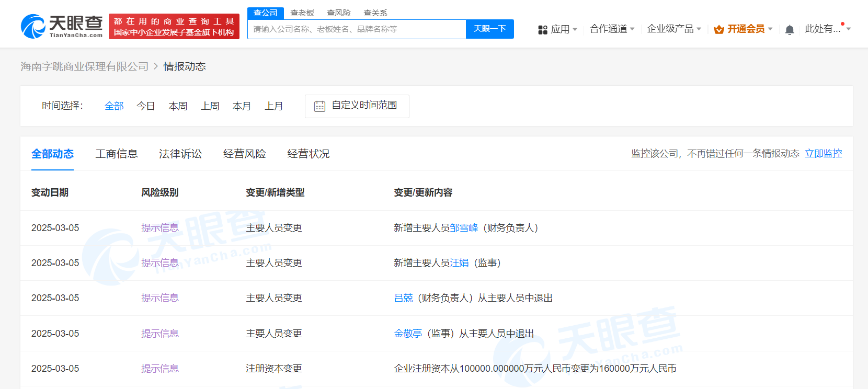
Task: Focus the company name search field
Action: point(357,29)
